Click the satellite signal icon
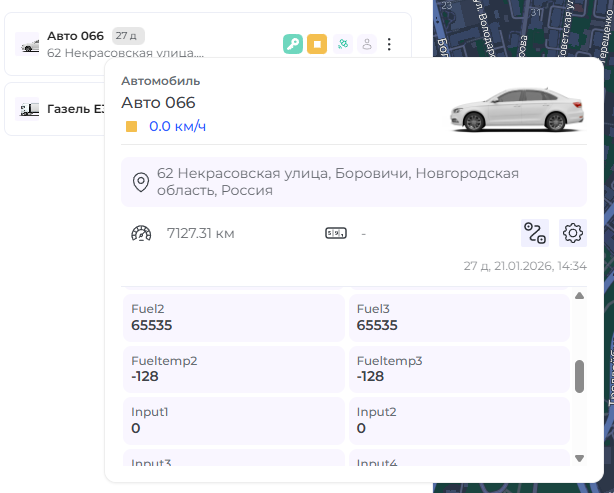This screenshot has width=614, height=493. pos(342,44)
